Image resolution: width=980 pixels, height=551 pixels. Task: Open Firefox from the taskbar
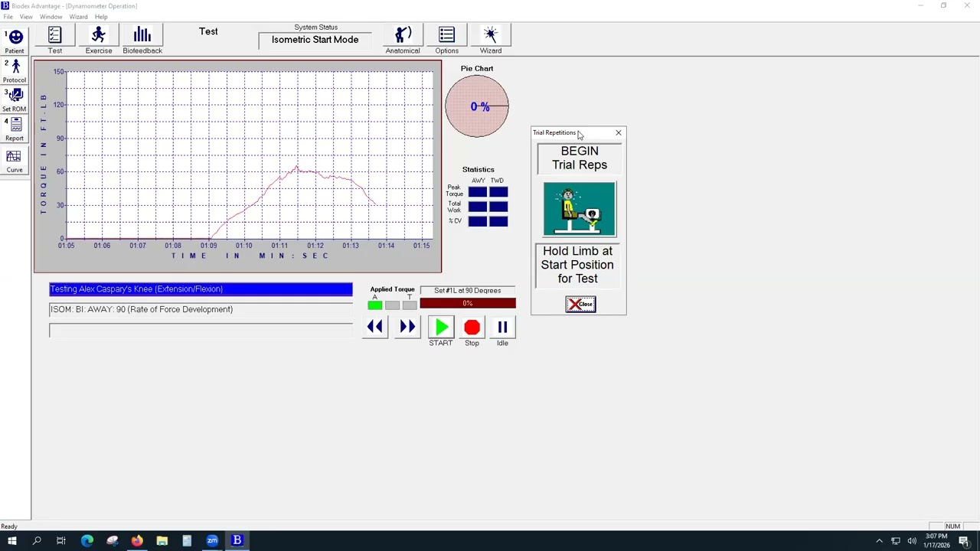[x=136, y=541]
